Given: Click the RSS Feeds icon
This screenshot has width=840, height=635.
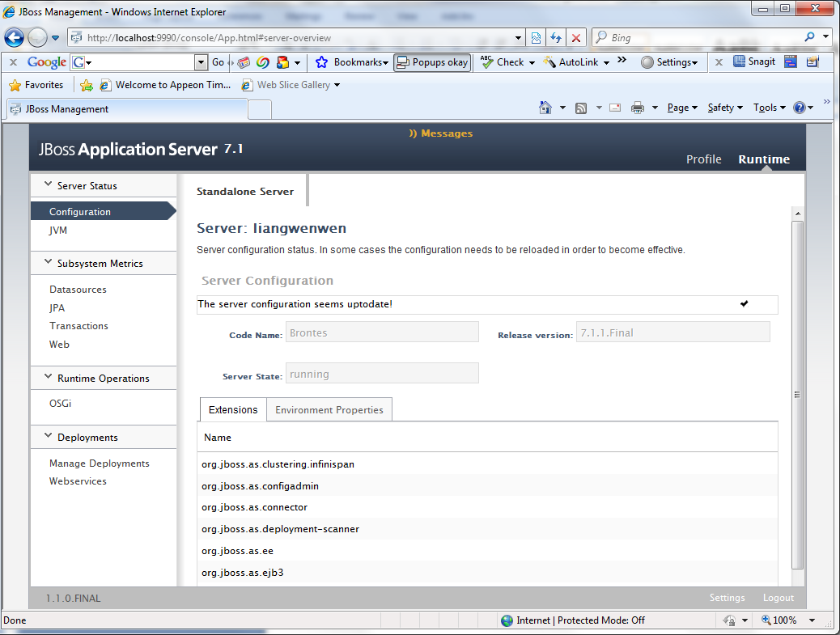Looking at the screenshot, I should [581, 108].
